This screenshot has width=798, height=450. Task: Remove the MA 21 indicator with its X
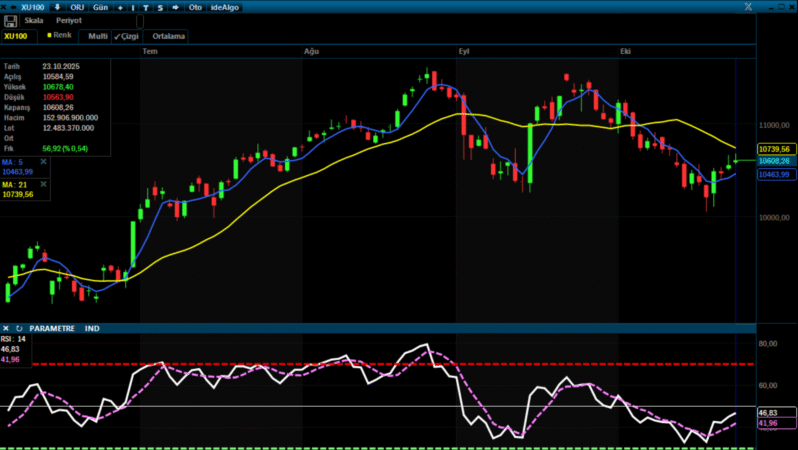(43, 184)
